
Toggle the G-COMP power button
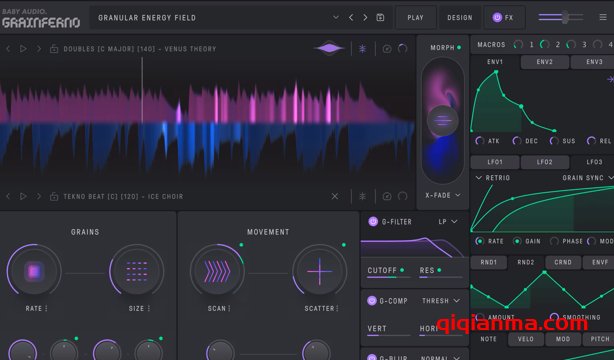[x=372, y=301]
